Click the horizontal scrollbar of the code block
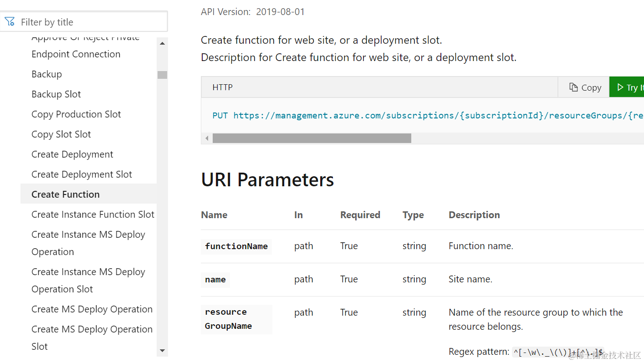 pyautogui.click(x=312, y=138)
